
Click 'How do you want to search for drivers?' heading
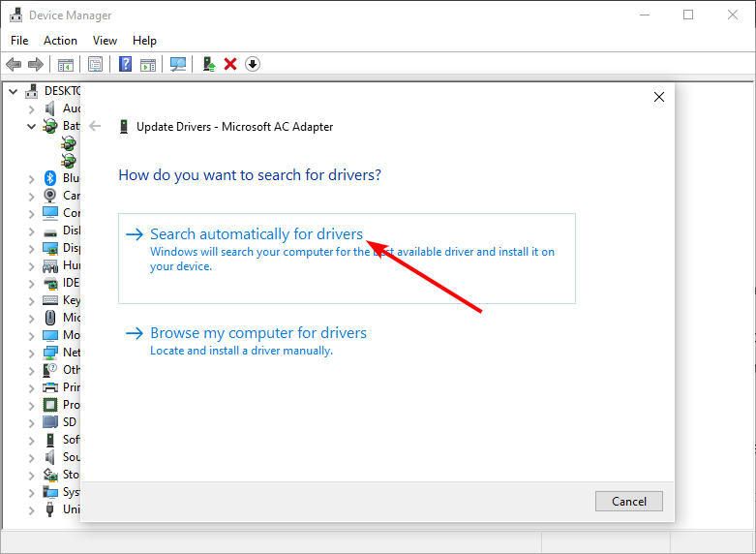[250, 174]
